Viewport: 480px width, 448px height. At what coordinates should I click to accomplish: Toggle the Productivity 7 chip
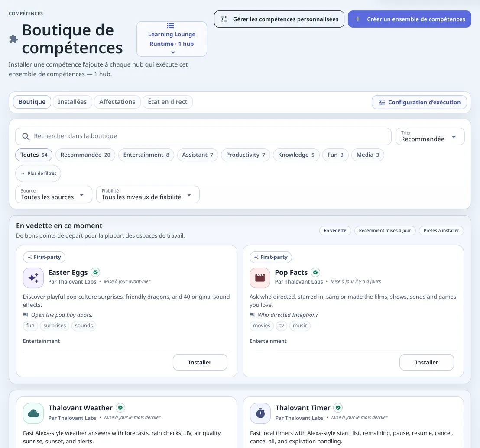246,155
